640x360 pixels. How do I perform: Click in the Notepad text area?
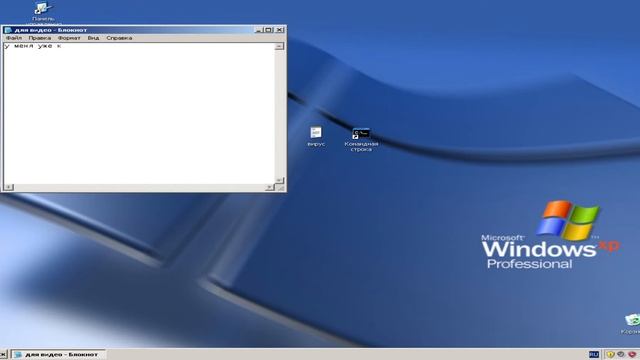coord(140,113)
